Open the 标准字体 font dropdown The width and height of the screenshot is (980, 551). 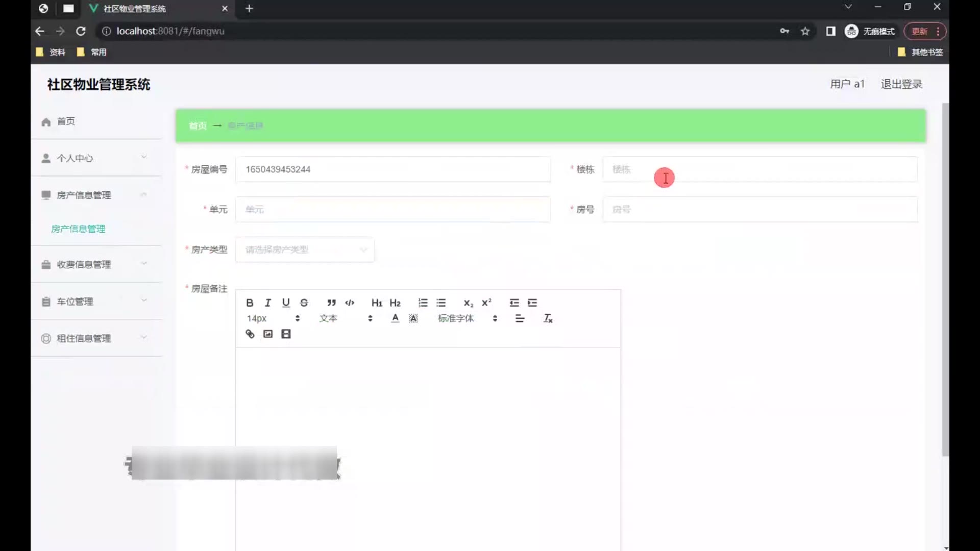coord(467,318)
